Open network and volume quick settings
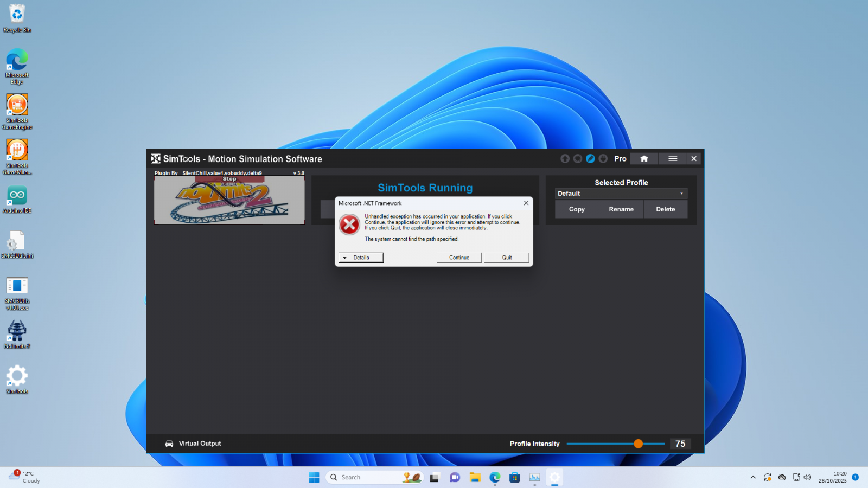This screenshot has width=868, height=488. pos(802,477)
